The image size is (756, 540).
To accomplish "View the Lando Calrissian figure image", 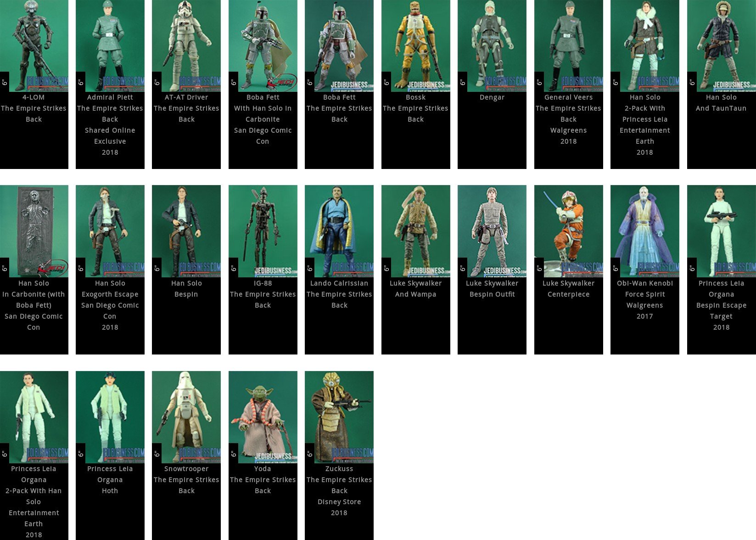I will pyautogui.click(x=339, y=231).
